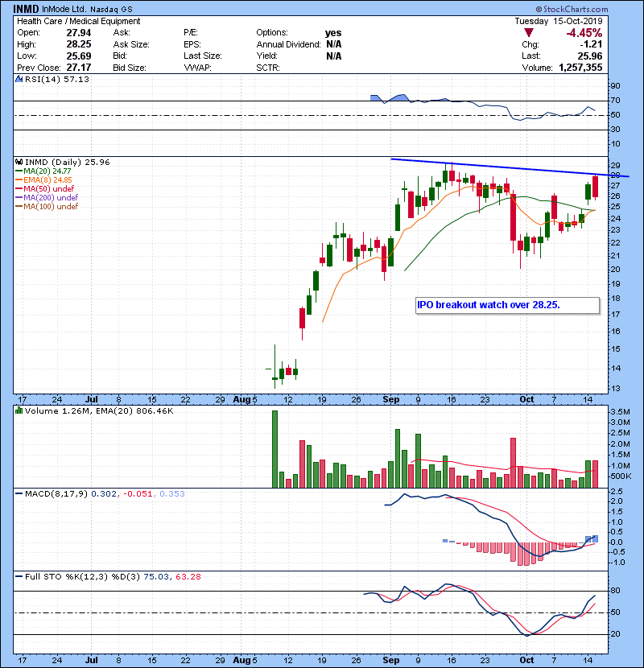This screenshot has width=644, height=668.
Task: Click the MACD histogram value 0.353
Action: click(x=172, y=494)
